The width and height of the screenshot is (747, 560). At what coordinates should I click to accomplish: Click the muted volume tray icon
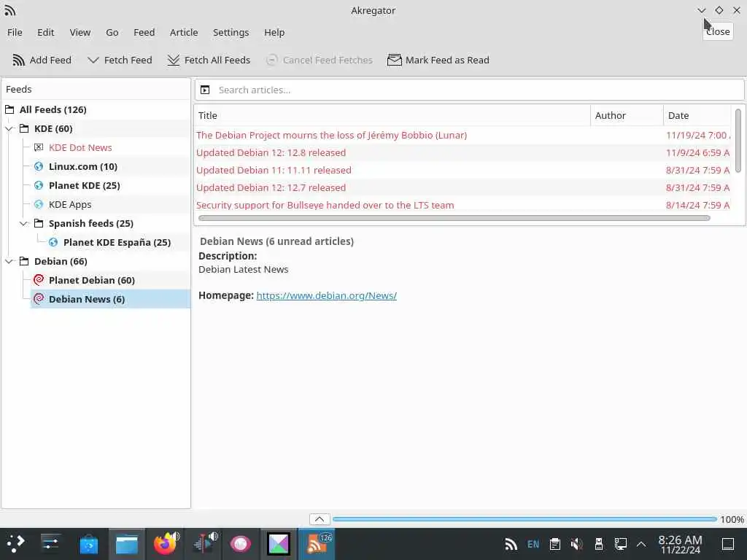tap(577, 544)
